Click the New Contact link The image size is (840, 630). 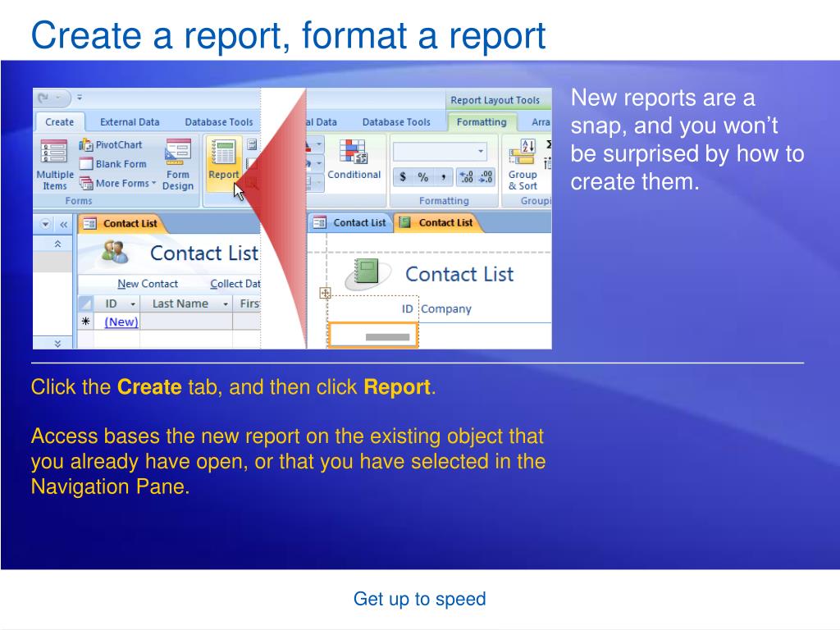pos(148,284)
